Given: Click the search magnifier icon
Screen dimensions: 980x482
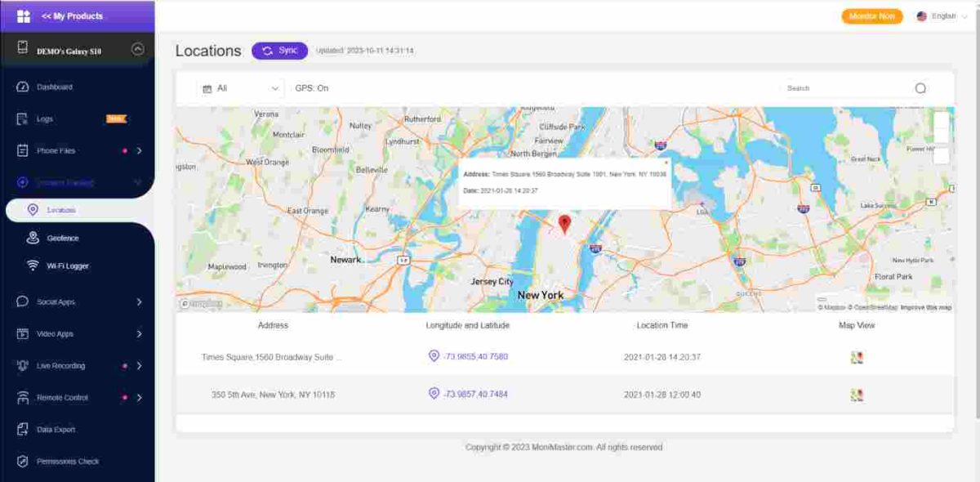Looking at the screenshot, I should (x=920, y=88).
